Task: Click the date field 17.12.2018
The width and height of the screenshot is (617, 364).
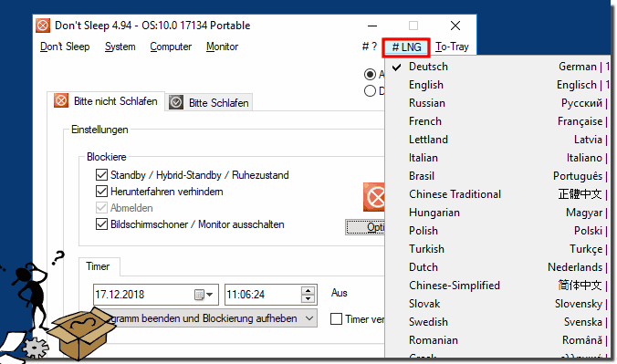Action: click(156, 295)
